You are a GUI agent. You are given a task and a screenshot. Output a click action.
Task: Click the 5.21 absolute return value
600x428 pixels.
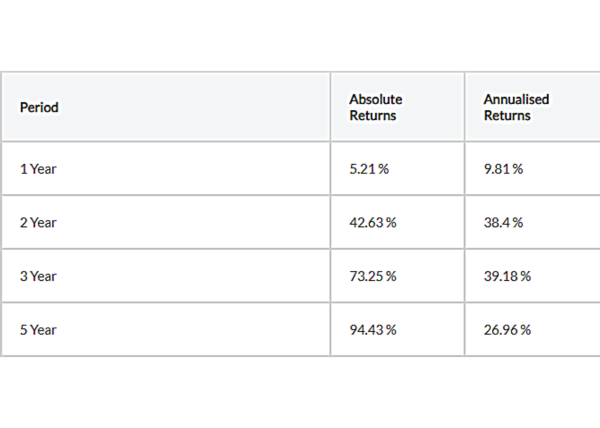click(362, 168)
